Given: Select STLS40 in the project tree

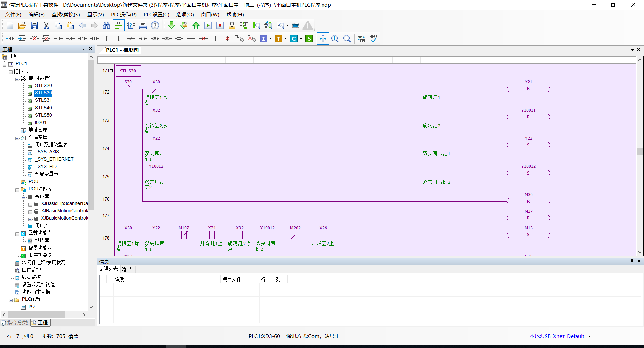Looking at the screenshot, I should pos(43,108).
